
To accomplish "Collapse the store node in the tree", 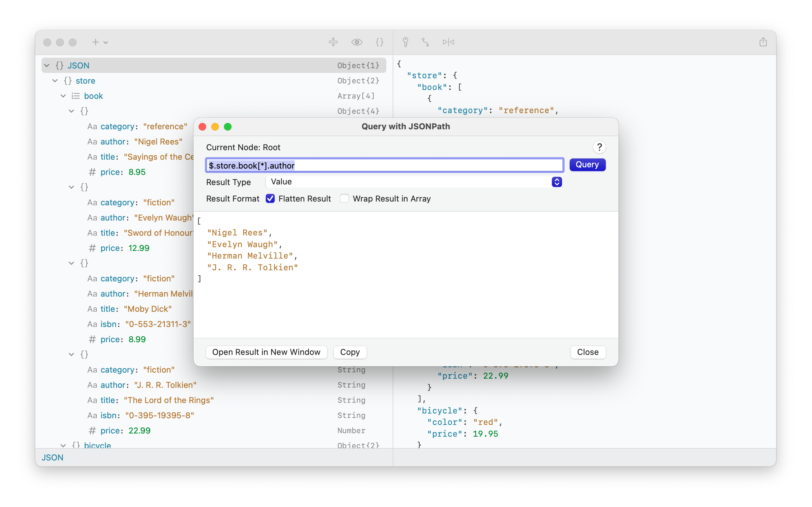I will tap(55, 80).
